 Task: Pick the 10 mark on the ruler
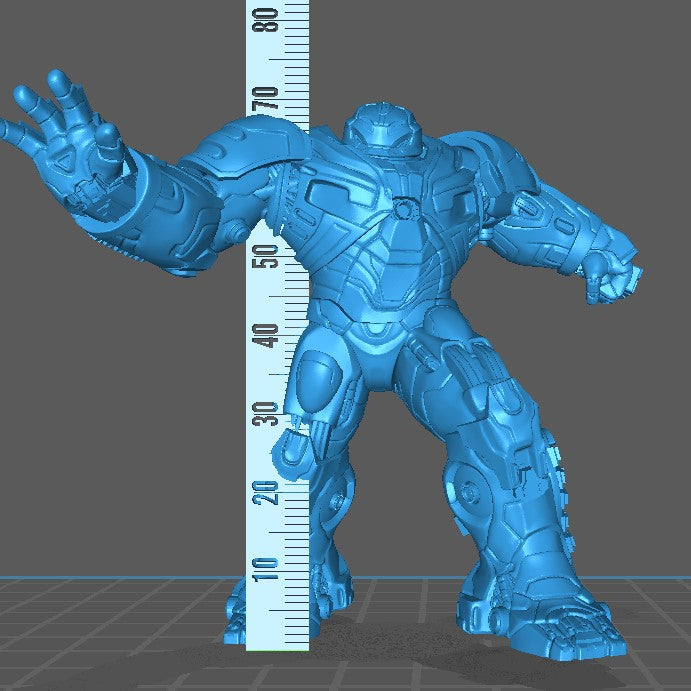266,570
